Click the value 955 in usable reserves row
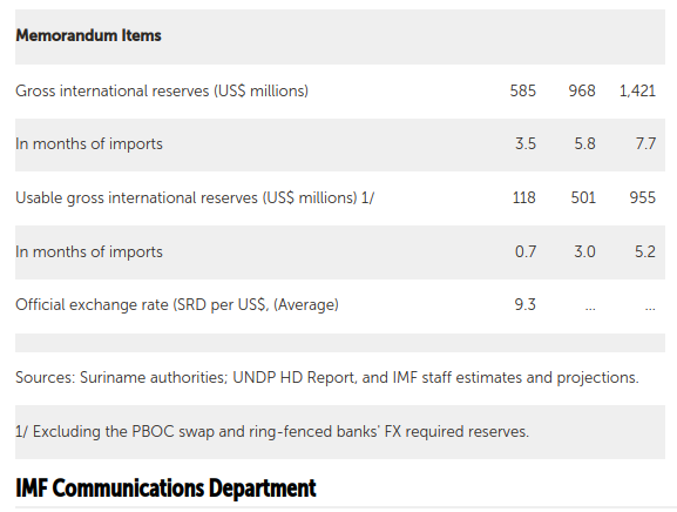The width and height of the screenshot is (677, 512). tap(642, 198)
